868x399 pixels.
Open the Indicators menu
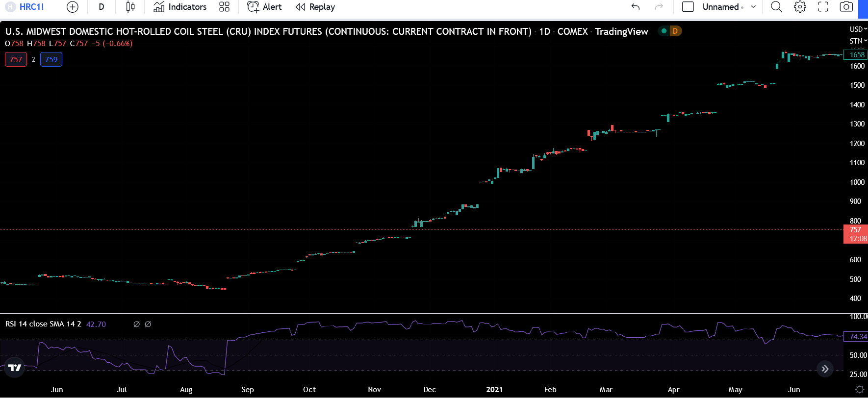pos(180,7)
